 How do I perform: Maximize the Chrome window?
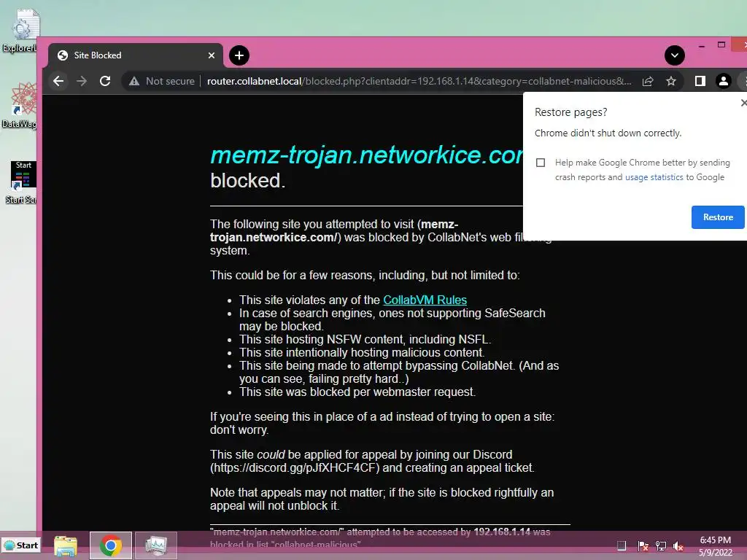coord(721,44)
